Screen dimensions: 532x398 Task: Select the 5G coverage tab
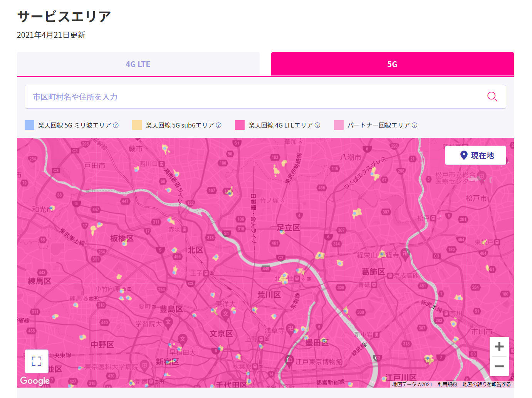[x=392, y=64]
